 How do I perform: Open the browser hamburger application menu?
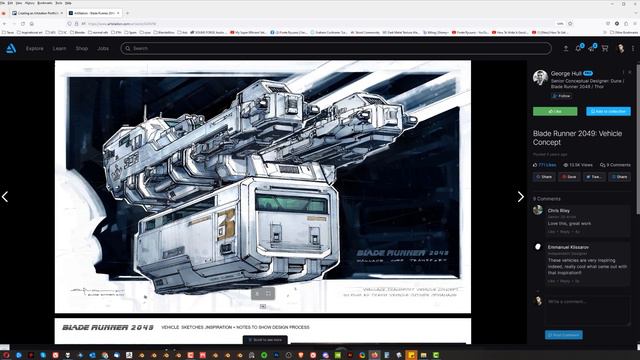(635, 24)
